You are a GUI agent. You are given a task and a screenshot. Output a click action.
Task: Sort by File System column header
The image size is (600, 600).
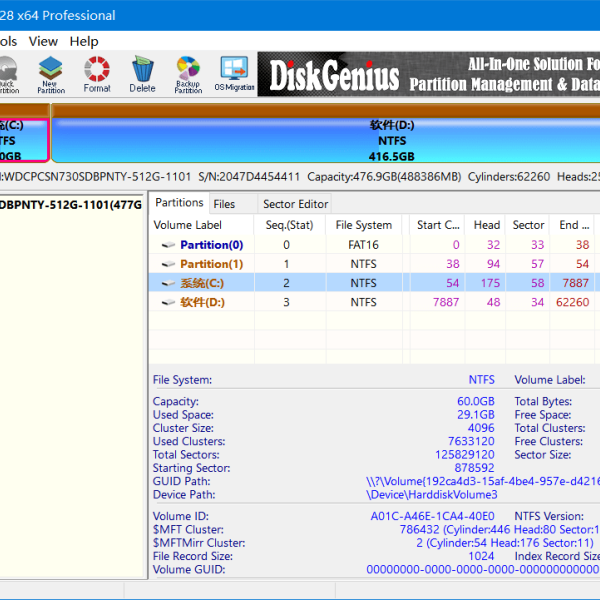click(364, 225)
